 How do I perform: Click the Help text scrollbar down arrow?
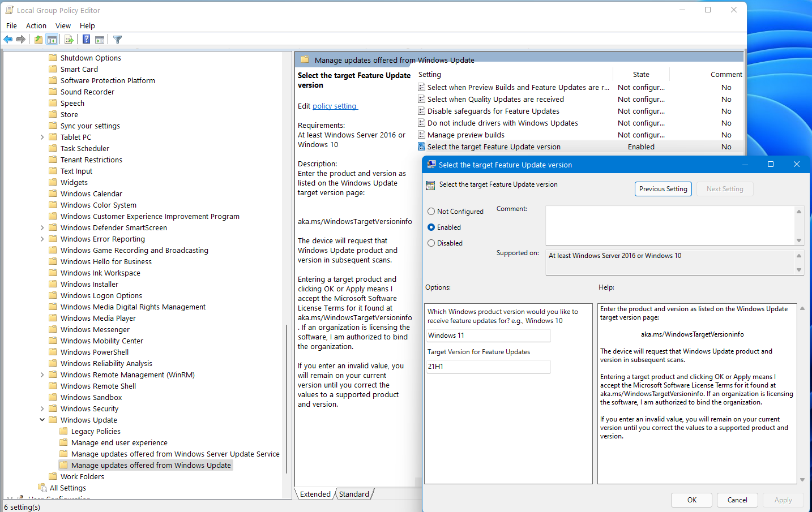pos(802,480)
